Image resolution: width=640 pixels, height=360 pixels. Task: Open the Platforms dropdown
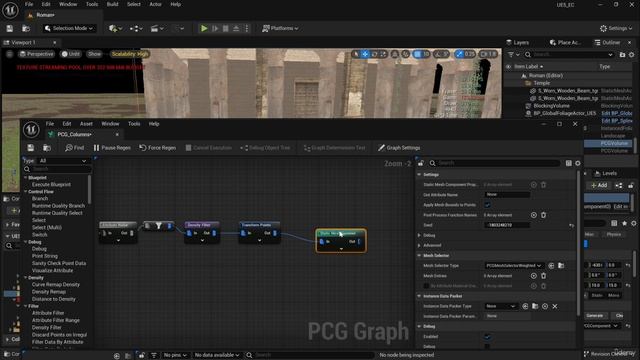280,28
